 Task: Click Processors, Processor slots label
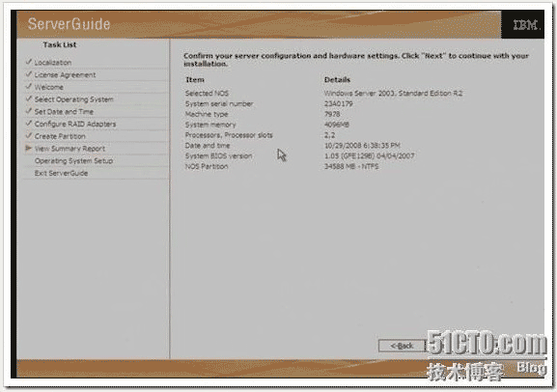(229, 135)
